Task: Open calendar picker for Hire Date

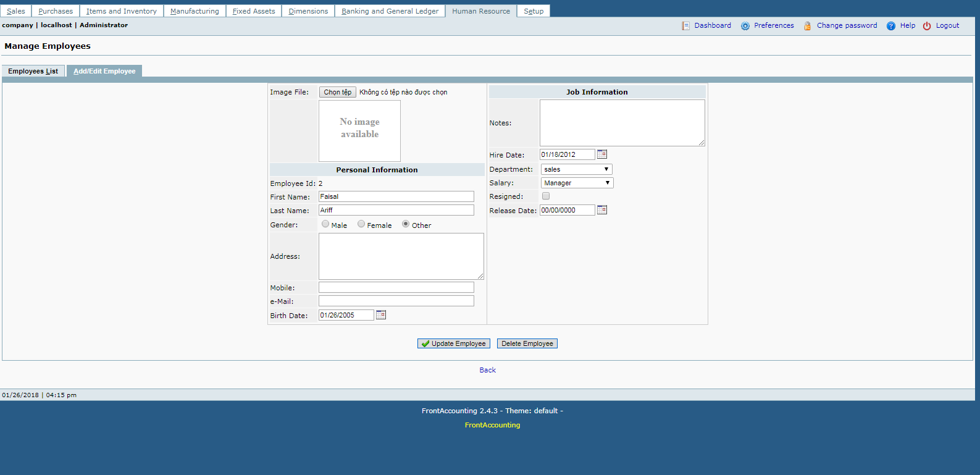Action: pyautogui.click(x=602, y=154)
